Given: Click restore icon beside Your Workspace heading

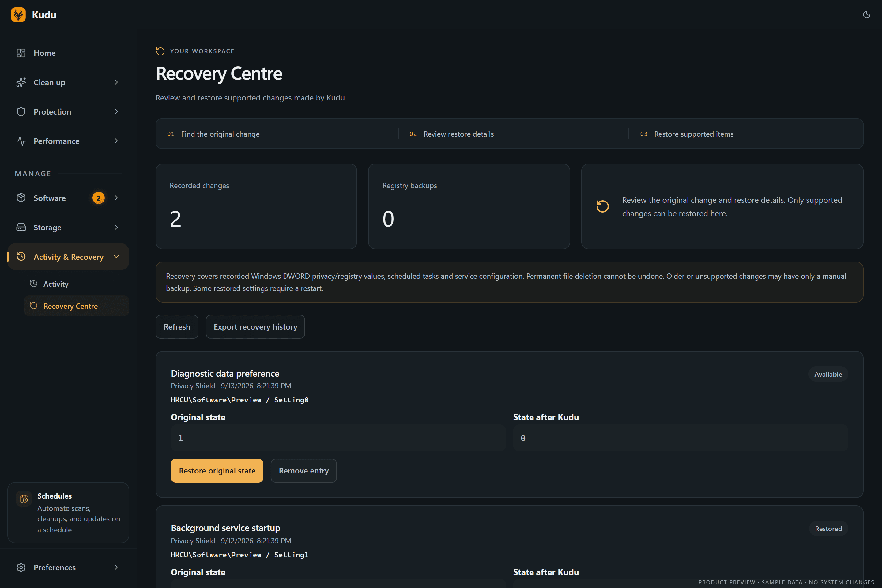Looking at the screenshot, I should pos(160,51).
